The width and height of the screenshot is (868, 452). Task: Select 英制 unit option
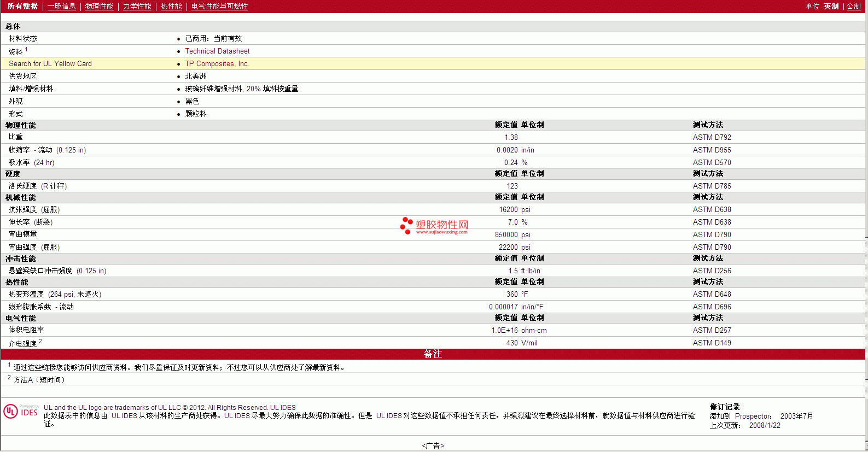[831, 7]
